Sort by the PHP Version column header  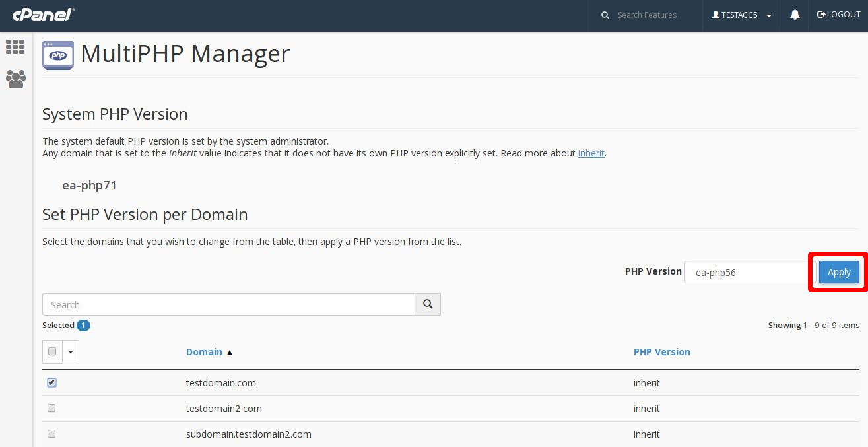click(662, 352)
